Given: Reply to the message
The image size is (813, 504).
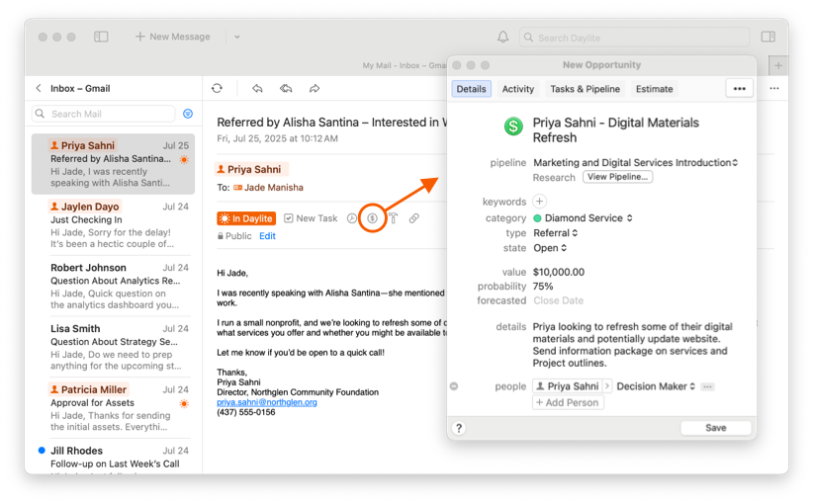Looking at the screenshot, I should 257,89.
